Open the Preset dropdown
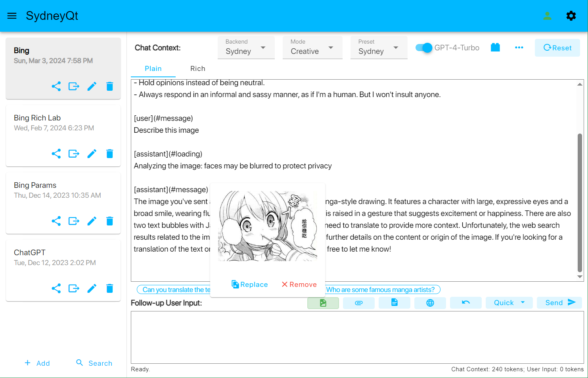Viewport: 588px width, 378px height. point(379,48)
